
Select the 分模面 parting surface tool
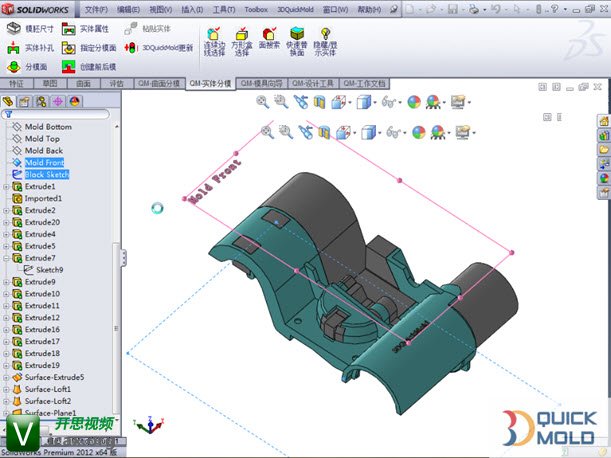click(13, 67)
